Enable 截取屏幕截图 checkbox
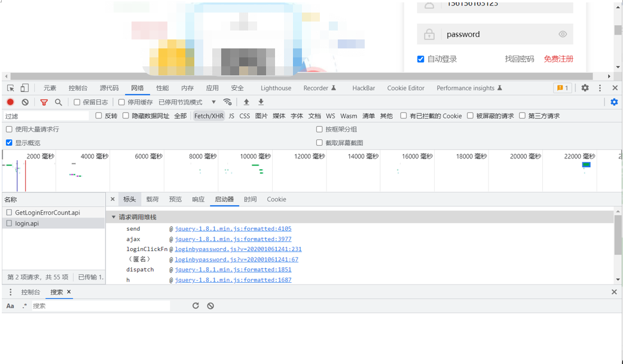623x364 pixels. 319,143
